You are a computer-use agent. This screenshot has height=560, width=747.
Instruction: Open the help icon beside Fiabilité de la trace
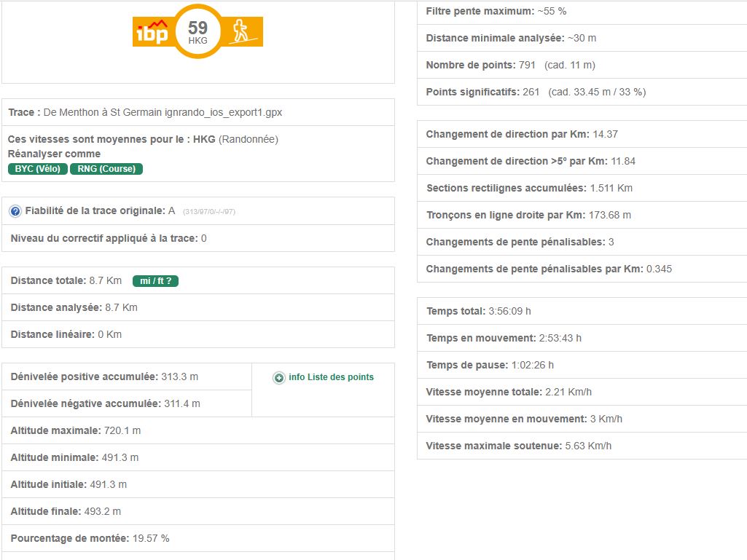click(15, 211)
